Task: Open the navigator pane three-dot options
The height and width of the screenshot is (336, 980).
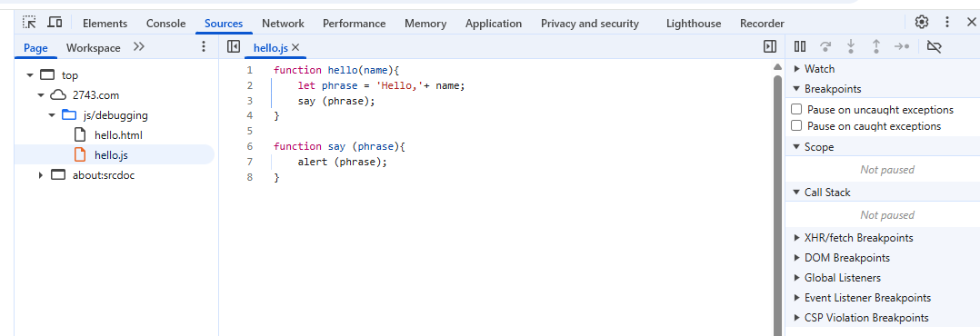Action: (x=203, y=47)
